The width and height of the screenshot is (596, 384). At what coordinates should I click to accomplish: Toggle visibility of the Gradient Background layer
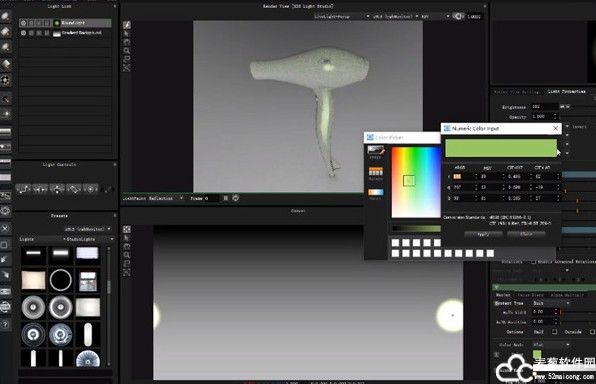coord(24,33)
